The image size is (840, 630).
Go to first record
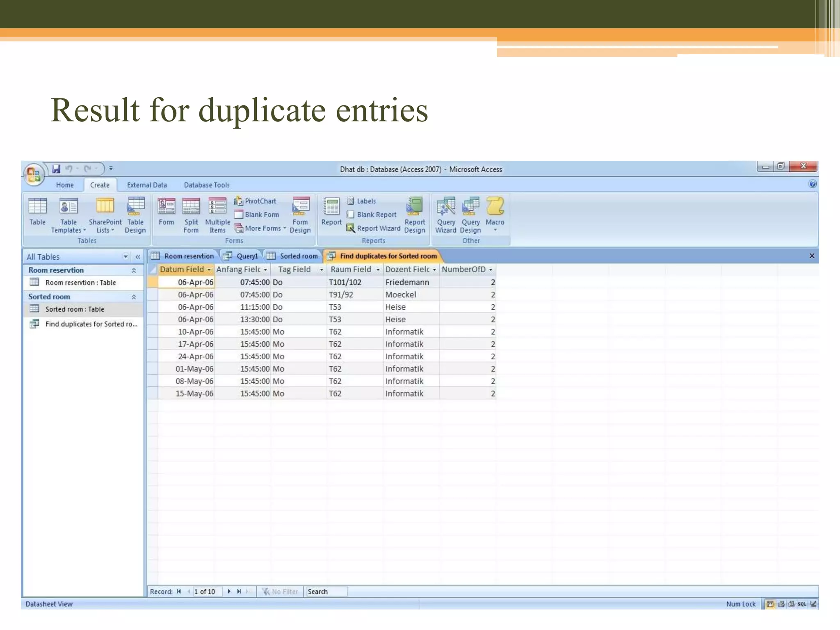point(179,591)
